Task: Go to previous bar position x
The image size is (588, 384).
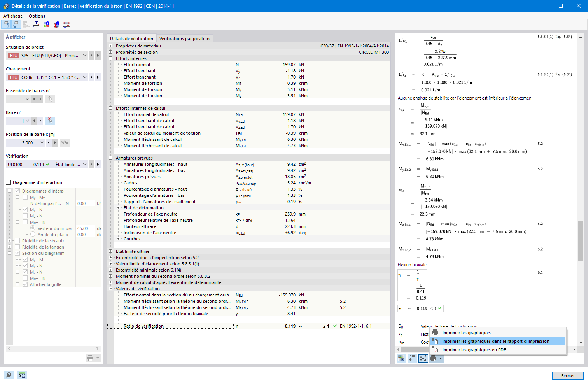Action: [49, 143]
